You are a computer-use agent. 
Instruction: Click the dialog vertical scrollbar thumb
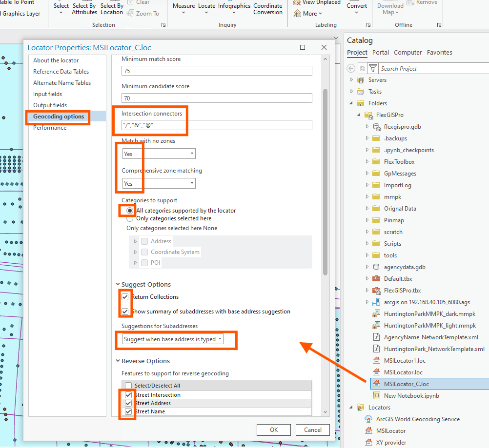coord(326,182)
